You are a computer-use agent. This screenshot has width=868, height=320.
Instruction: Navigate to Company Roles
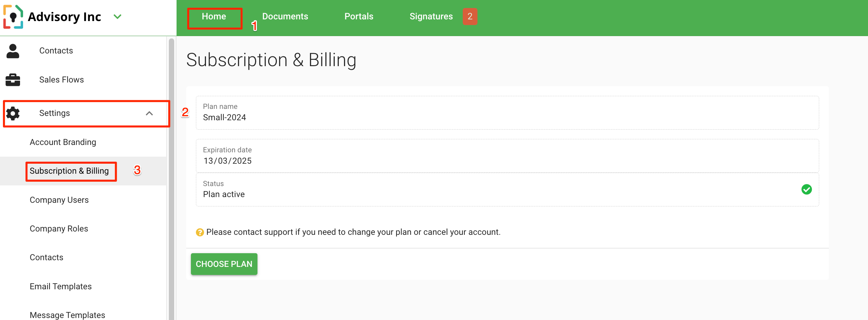(59, 229)
